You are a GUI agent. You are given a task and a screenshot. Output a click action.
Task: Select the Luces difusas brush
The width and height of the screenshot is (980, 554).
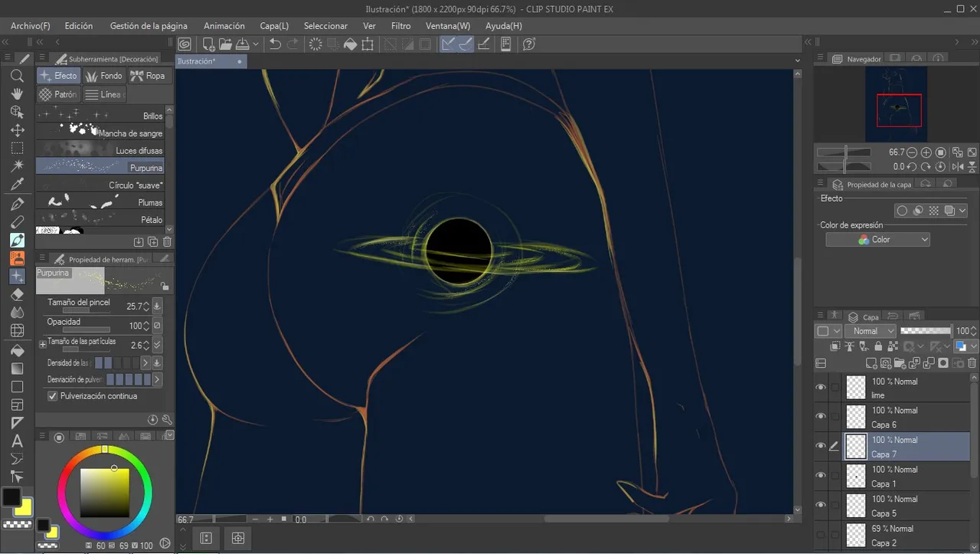tap(100, 150)
